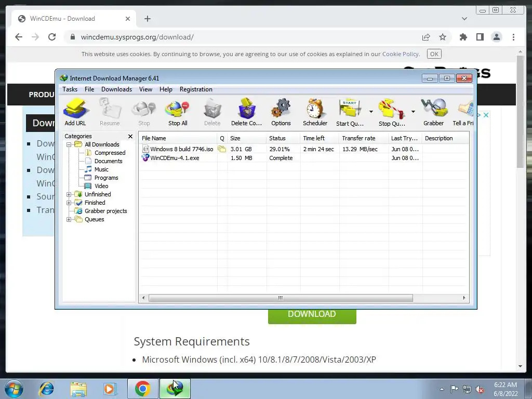Screen dimensions: 532x399
Task: Click the volume icon in system tray
Action: pyautogui.click(x=480, y=389)
